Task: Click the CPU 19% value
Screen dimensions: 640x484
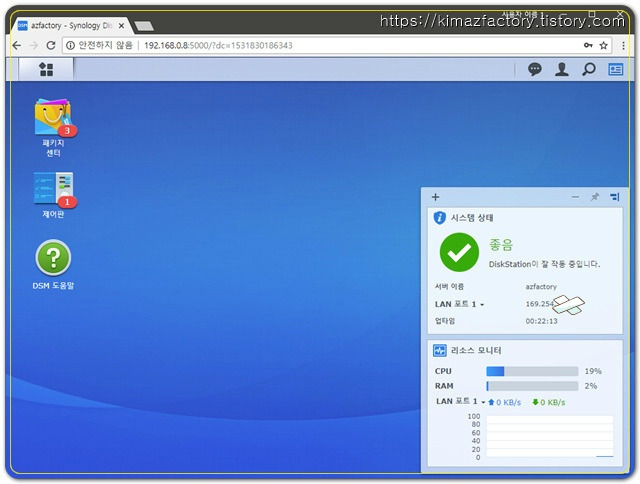Action: (x=593, y=371)
